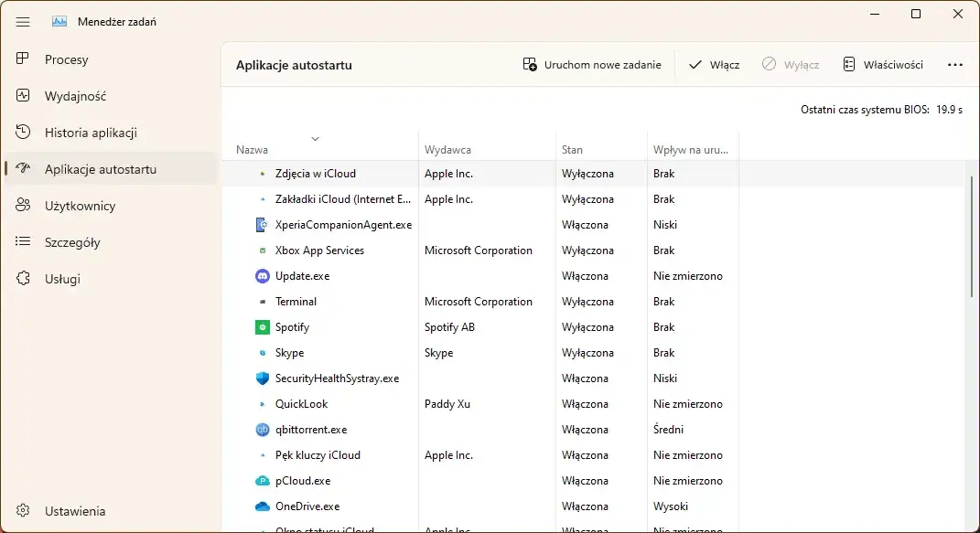Click the Discord Update.exe icon
Viewport: 980px width, 533px height.
coord(263,276)
